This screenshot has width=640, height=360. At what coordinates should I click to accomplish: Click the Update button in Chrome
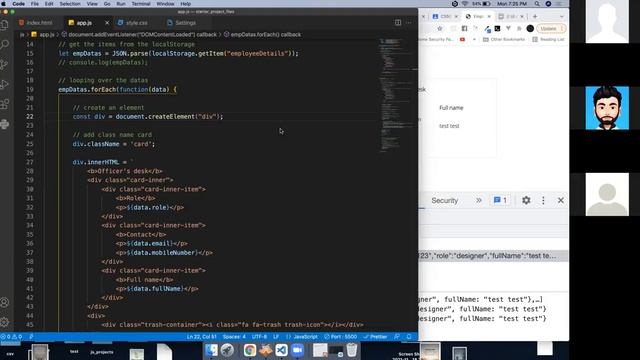[551, 29]
